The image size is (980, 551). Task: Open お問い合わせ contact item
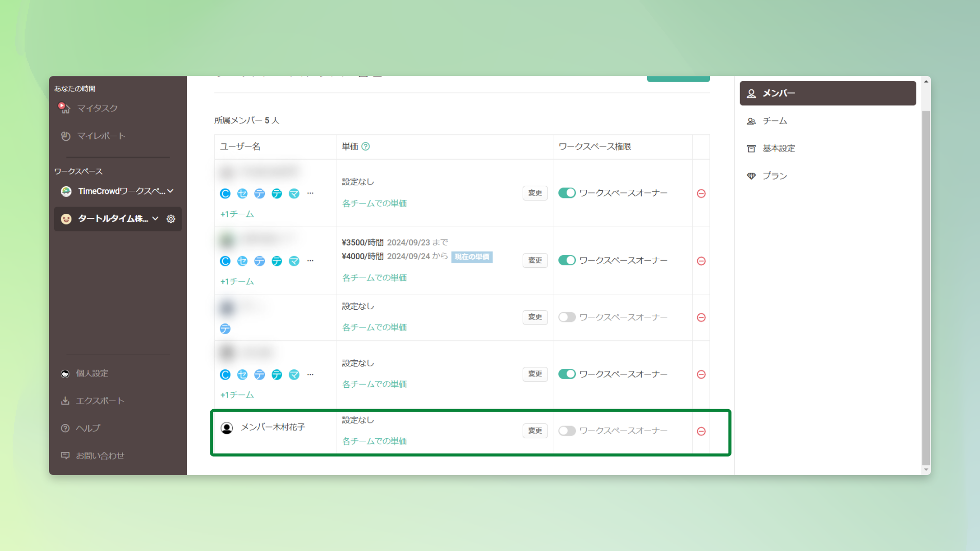click(x=100, y=456)
